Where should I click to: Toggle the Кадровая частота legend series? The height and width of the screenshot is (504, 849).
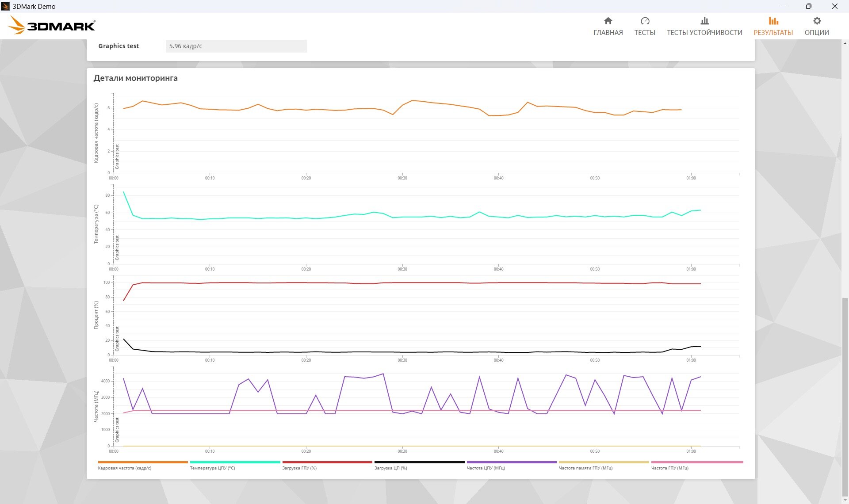tap(125, 468)
